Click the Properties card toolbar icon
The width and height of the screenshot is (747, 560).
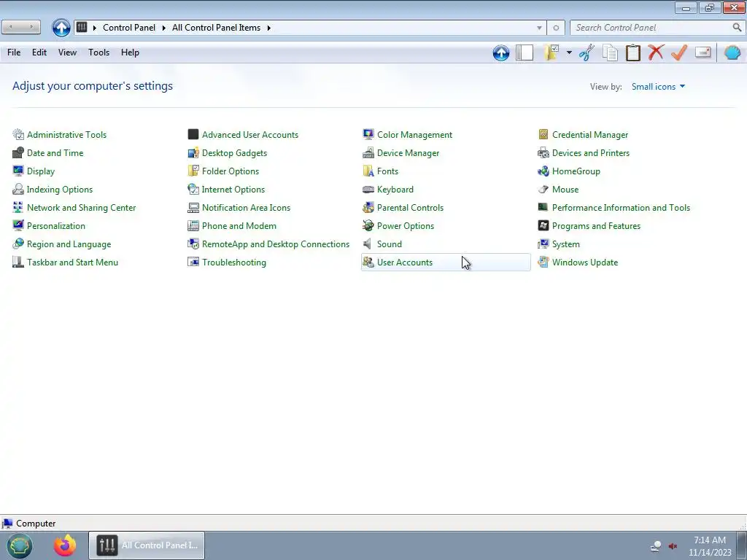[x=703, y=52]
